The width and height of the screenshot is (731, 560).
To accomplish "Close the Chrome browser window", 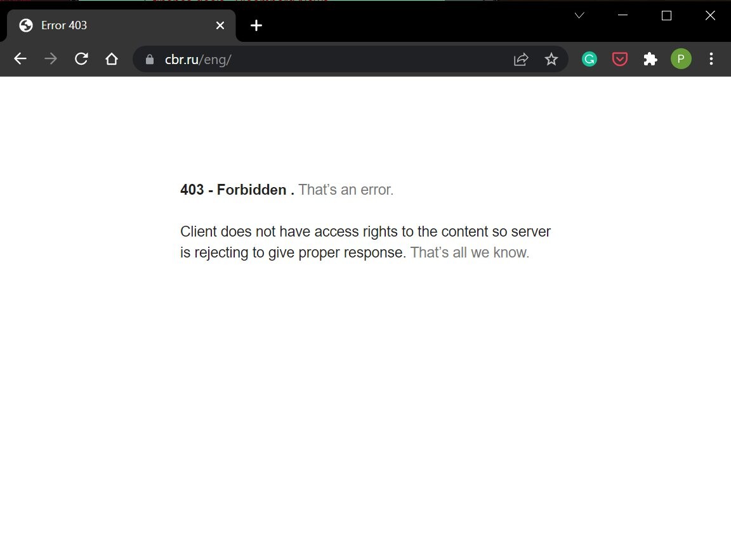I will 710,16.
